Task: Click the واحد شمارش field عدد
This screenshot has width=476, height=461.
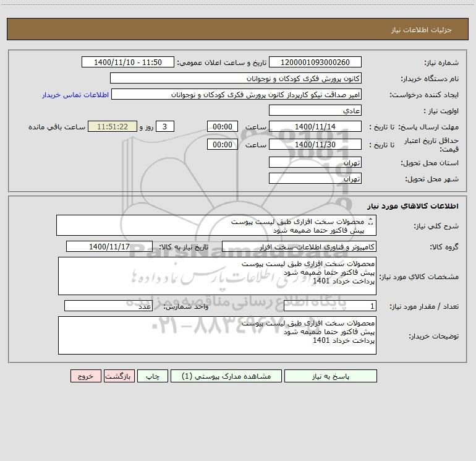Action: point(108,306)
